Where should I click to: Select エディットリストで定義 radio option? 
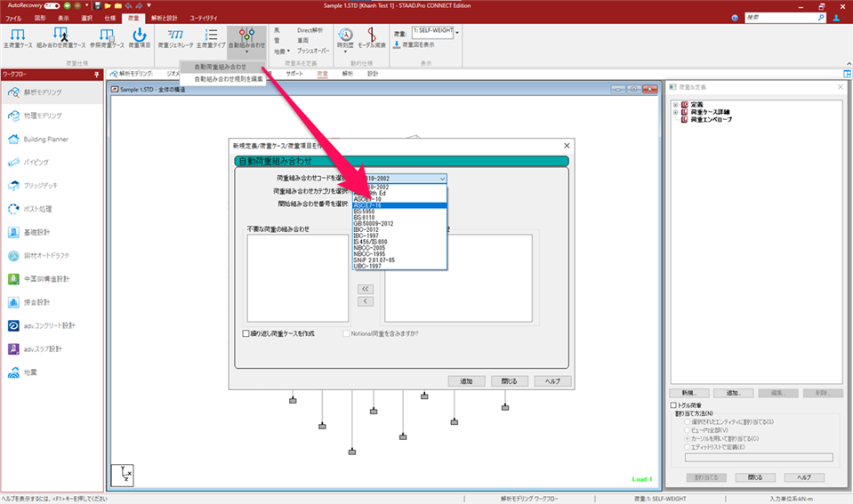point(688,447)
